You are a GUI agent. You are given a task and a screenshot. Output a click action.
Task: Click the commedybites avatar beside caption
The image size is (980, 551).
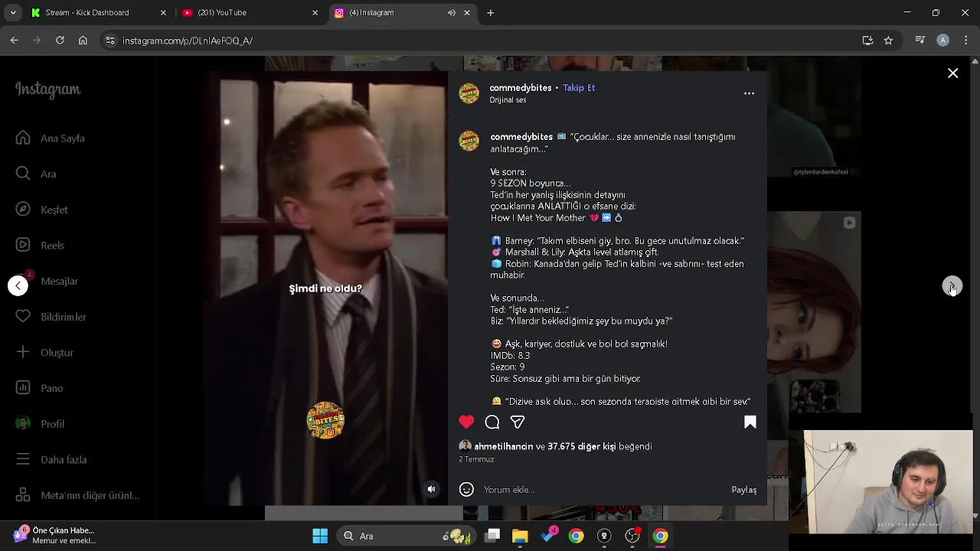pyautogui.click(x=469, y=140)
